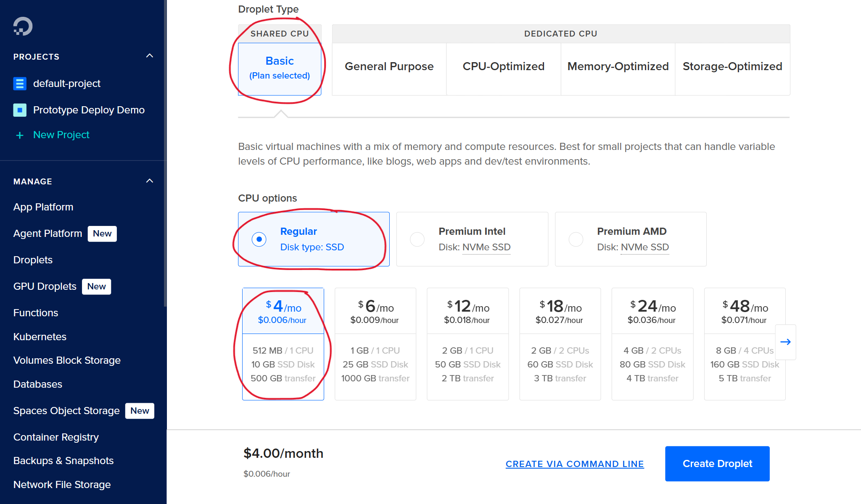Click the right arrow to show more plans
861x504 pixels.
785,342
